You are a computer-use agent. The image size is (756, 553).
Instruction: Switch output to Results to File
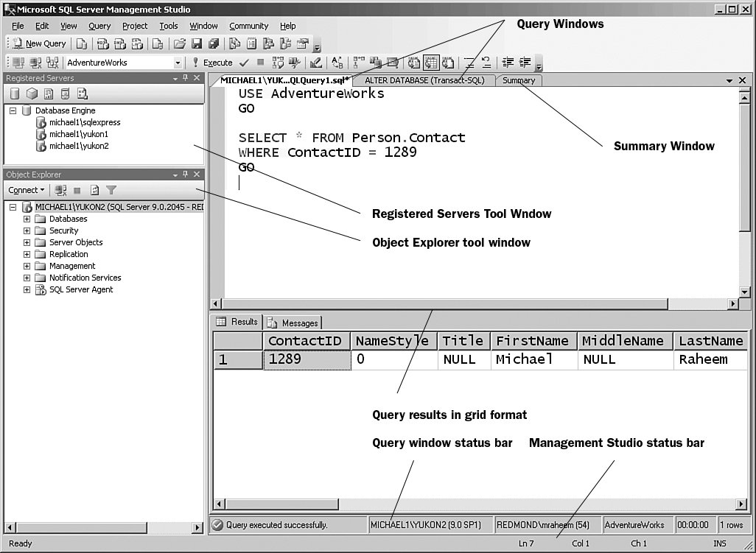click(x=448, y=63)
